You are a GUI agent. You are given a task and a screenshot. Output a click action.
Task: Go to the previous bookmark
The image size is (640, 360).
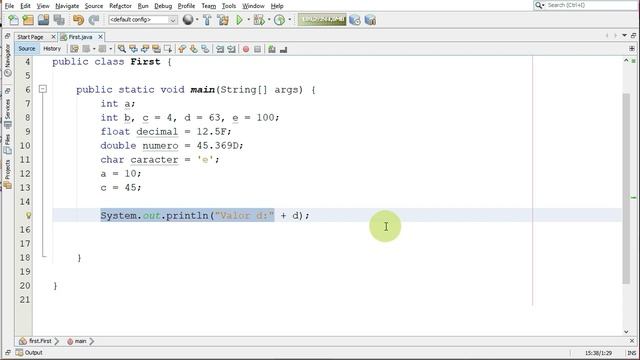point(182,49)
